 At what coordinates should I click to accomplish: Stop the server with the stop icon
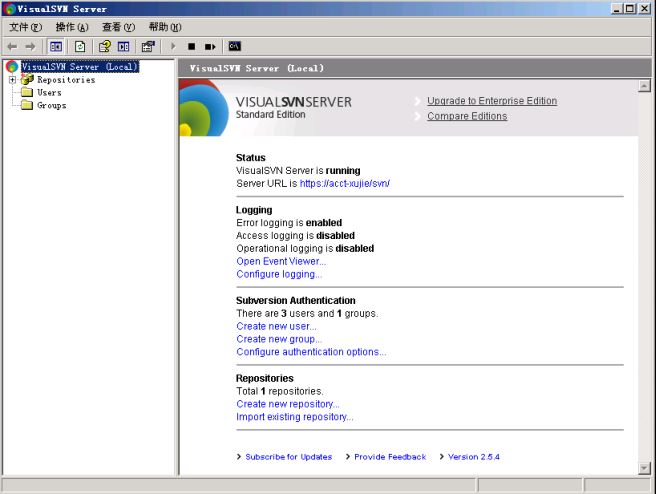192,46
